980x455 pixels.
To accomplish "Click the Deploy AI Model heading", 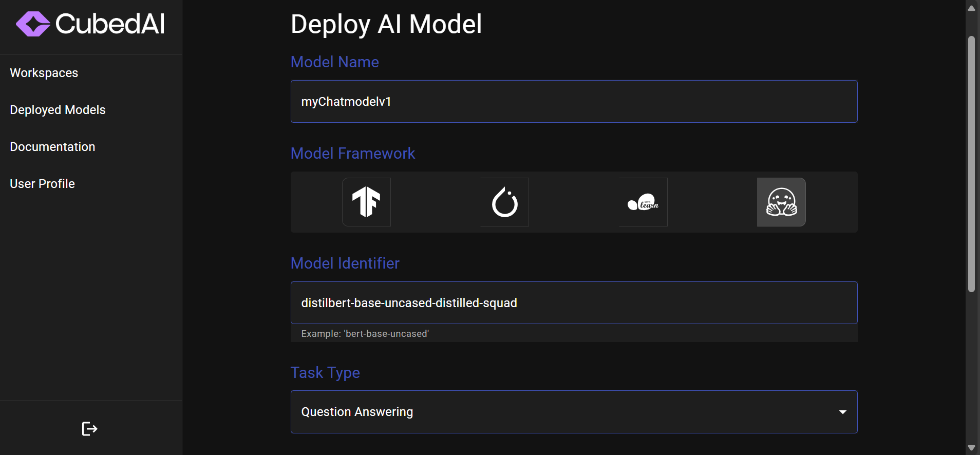I will coord(386,24).
